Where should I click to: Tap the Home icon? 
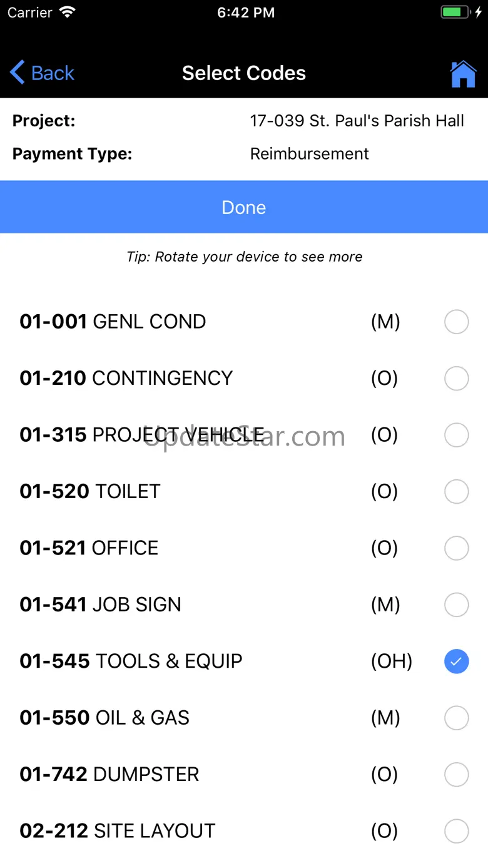(463, 74)
